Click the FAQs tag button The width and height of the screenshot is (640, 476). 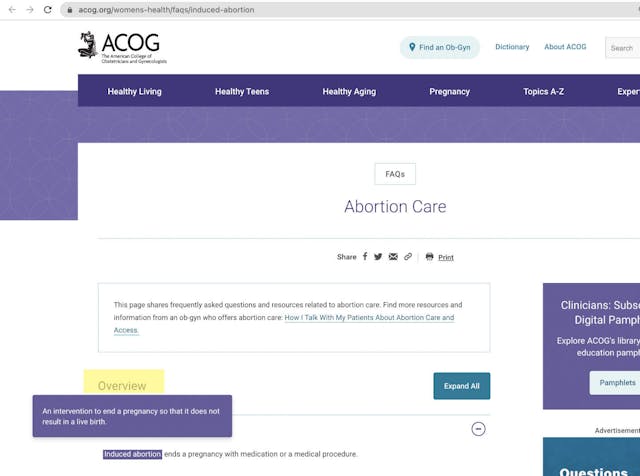pyautogui.click(x=395, y=174)
